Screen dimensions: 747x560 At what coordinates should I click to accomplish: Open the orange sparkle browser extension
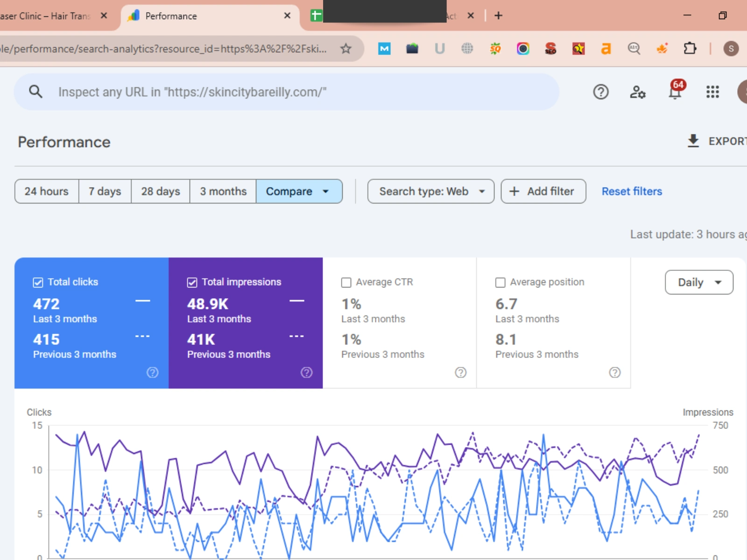coord(662,49)
